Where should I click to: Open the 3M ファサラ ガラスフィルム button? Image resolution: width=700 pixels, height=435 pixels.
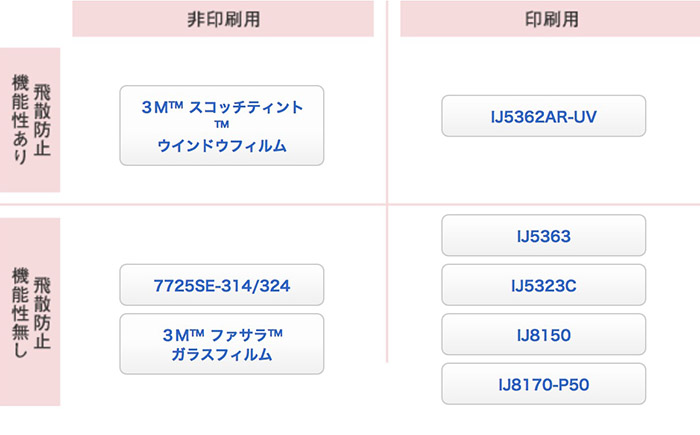(x=221, y=344)
